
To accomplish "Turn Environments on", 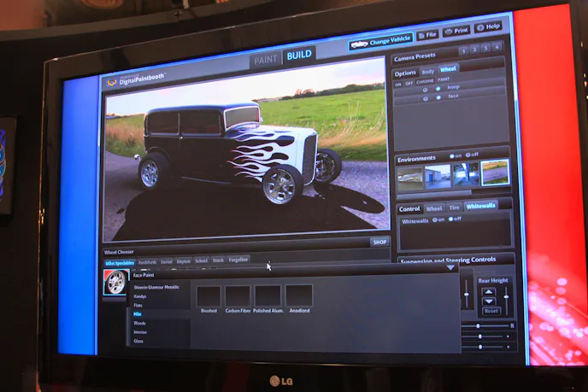I will coord(453,156).
